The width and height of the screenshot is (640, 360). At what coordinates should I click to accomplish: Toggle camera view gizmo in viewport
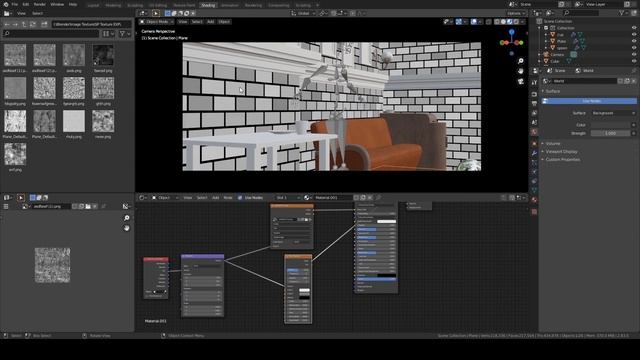(521, 81)
